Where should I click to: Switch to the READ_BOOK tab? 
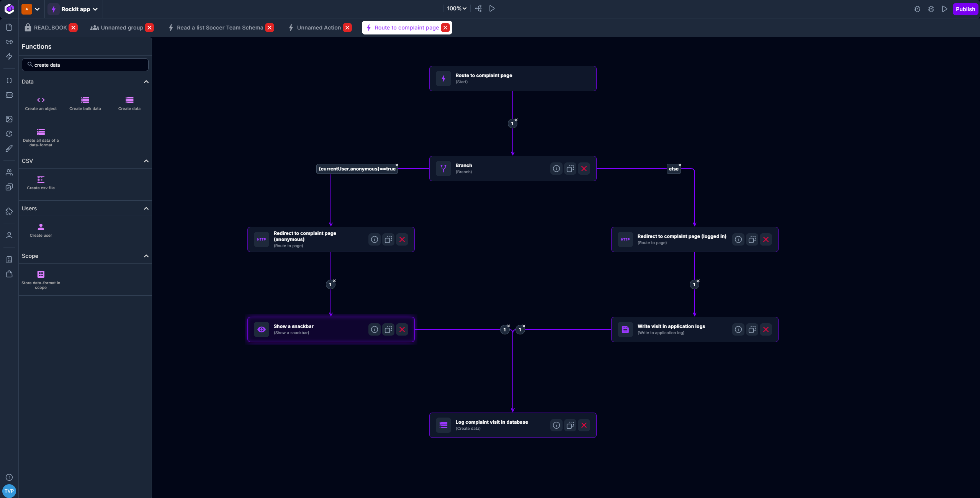point(50,28)
